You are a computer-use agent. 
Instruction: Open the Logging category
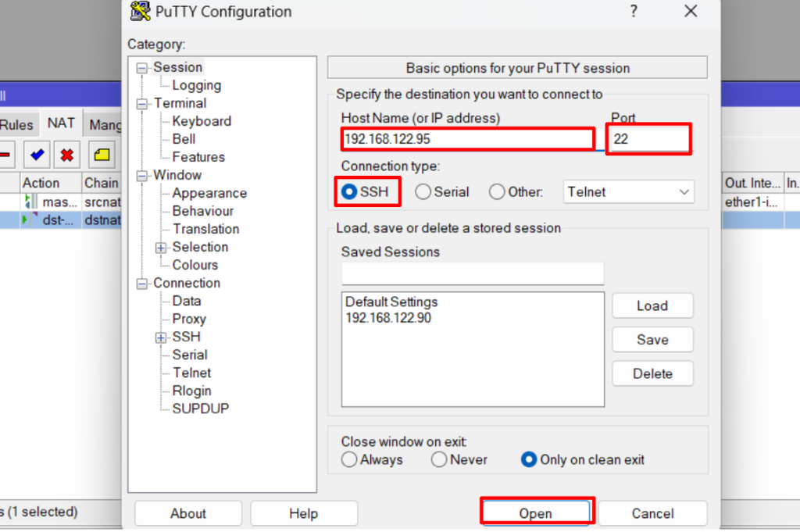[196, 85]
